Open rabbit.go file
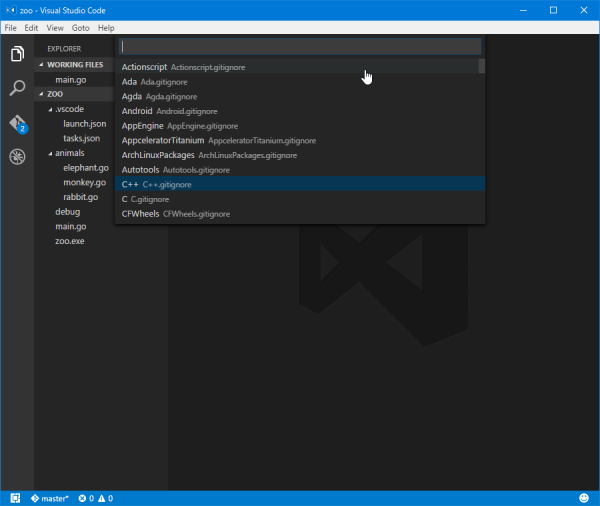This screenshot has height=506, width=600. pyautogui.click(x=81, y=197)
